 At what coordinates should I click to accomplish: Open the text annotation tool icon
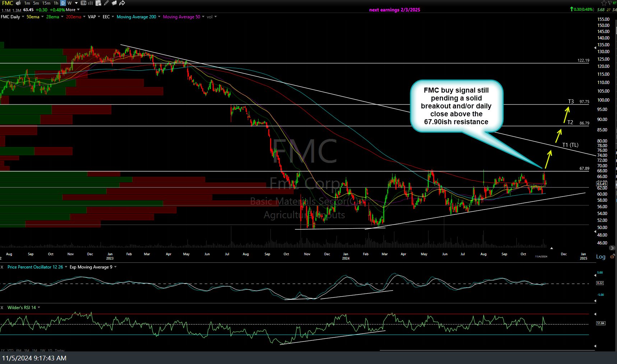point(84,3)
